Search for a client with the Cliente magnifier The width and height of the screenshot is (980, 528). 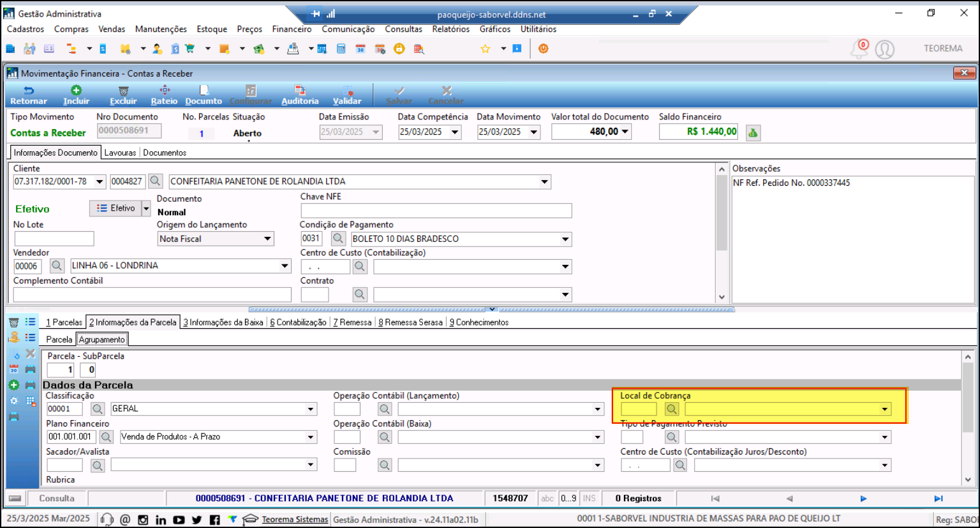point(155,181)
